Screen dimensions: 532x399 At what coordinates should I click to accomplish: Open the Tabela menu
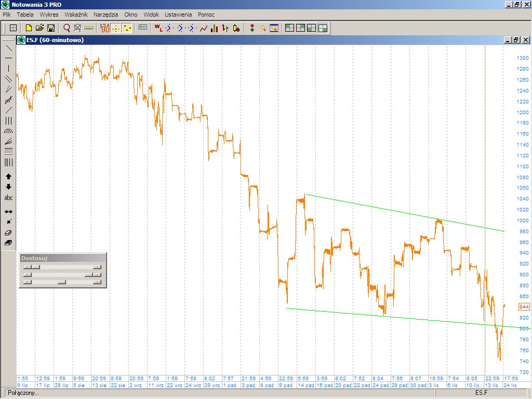point(25,15)
